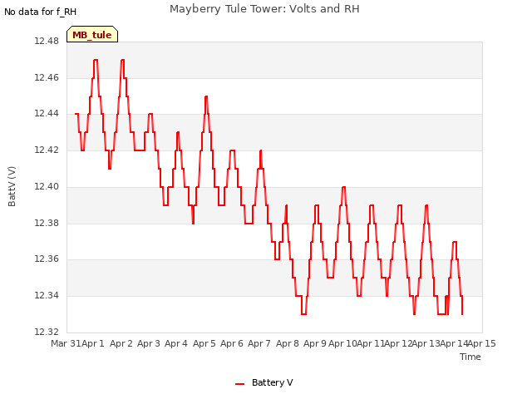Click the 12.40 y-axis tick label
The image size is (532, 399).
click(x=47, y=186)
